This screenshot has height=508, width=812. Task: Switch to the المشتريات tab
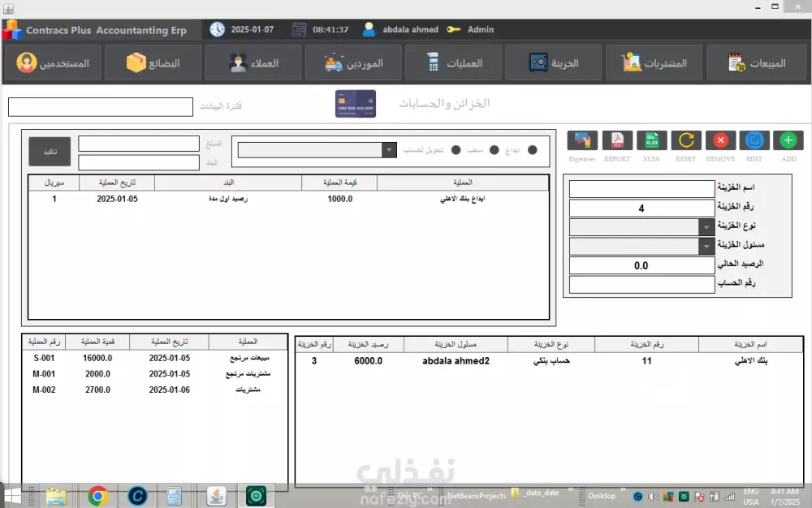coord(654,61)
